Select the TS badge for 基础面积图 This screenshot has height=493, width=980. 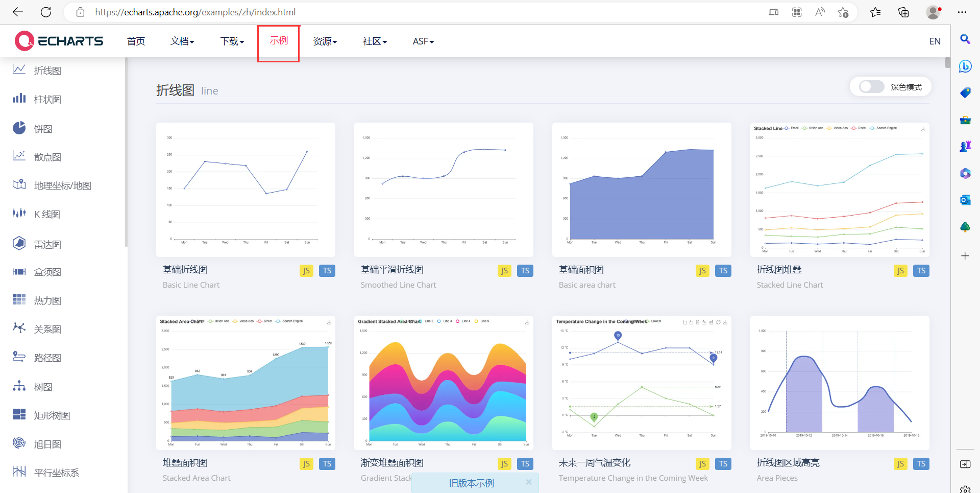click(723, 271)
